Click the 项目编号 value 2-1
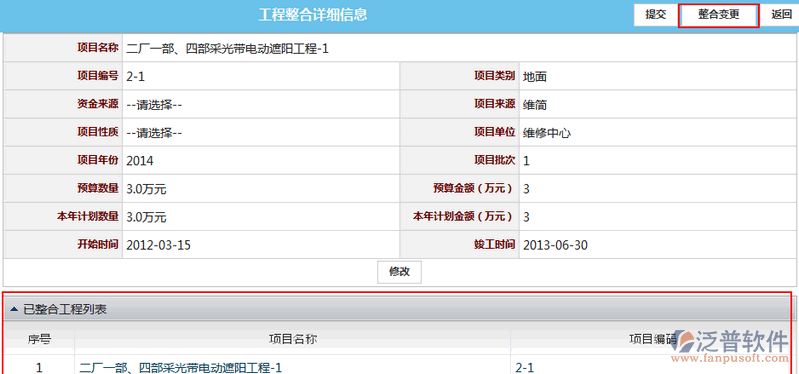799x374 pixels. (x=135, y=77)
